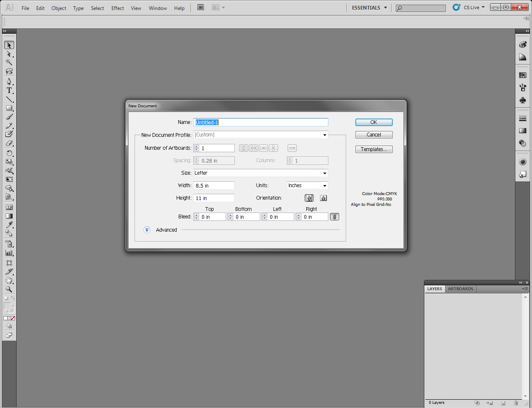Activate the Artboard tool
The image size is (532, 408).
[x=9, y=263]
